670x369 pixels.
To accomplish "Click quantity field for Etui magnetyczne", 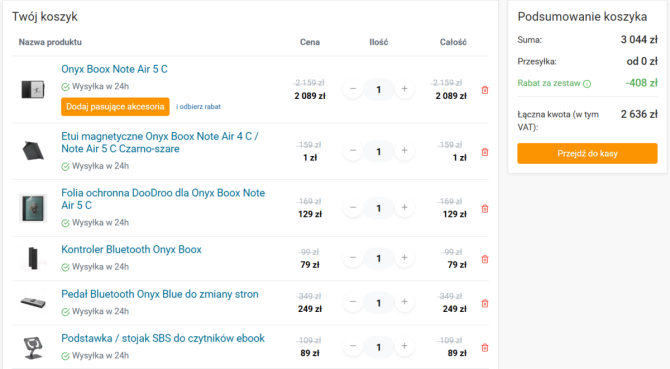I will [379, 151].
